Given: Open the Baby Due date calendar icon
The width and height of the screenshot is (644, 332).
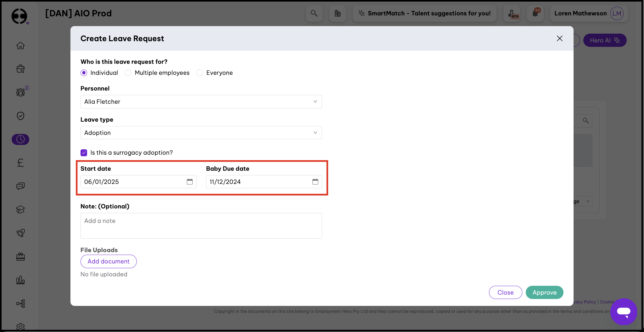Looking at the screenshot, I should pos(315,182).
